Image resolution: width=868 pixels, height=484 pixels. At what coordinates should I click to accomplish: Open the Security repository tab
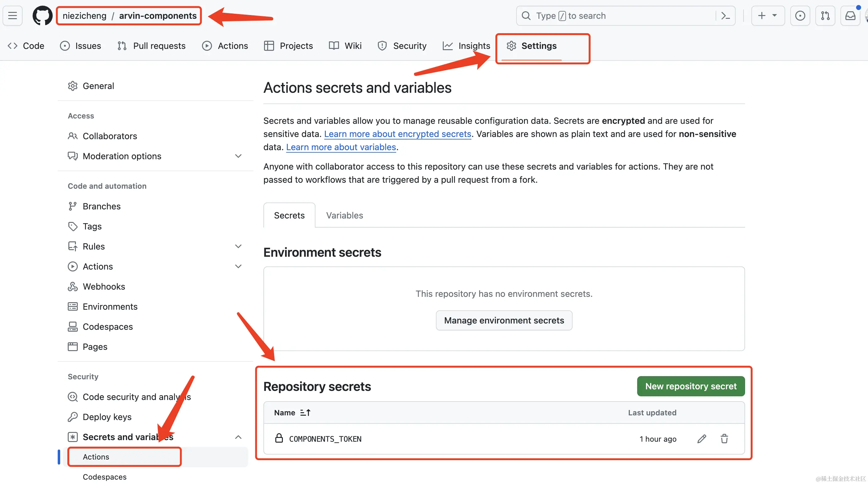click(402, 45)
